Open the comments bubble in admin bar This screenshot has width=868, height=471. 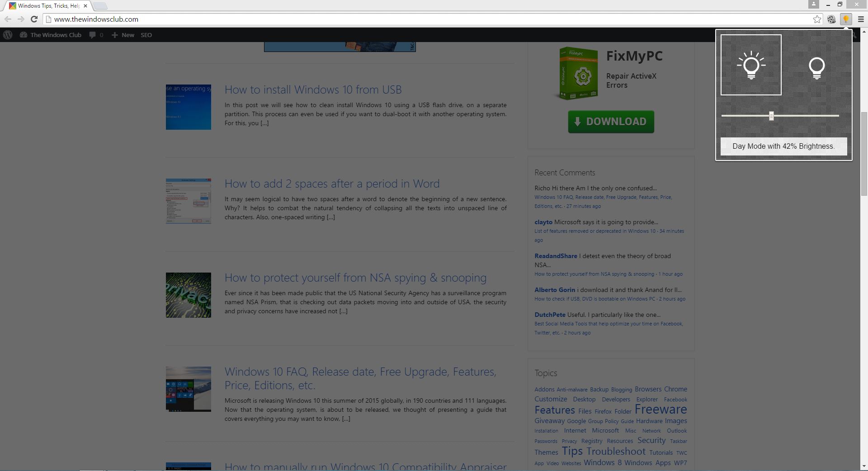[x=96, y=35]
